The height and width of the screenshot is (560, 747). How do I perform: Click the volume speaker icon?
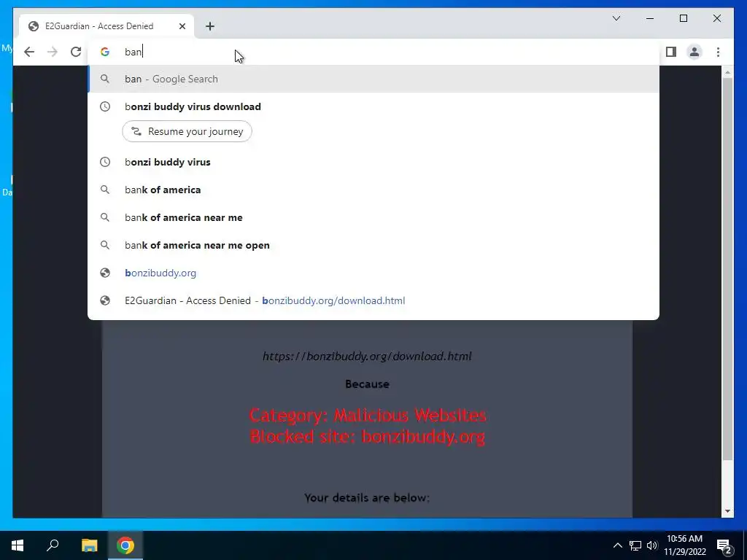point(652,545)
